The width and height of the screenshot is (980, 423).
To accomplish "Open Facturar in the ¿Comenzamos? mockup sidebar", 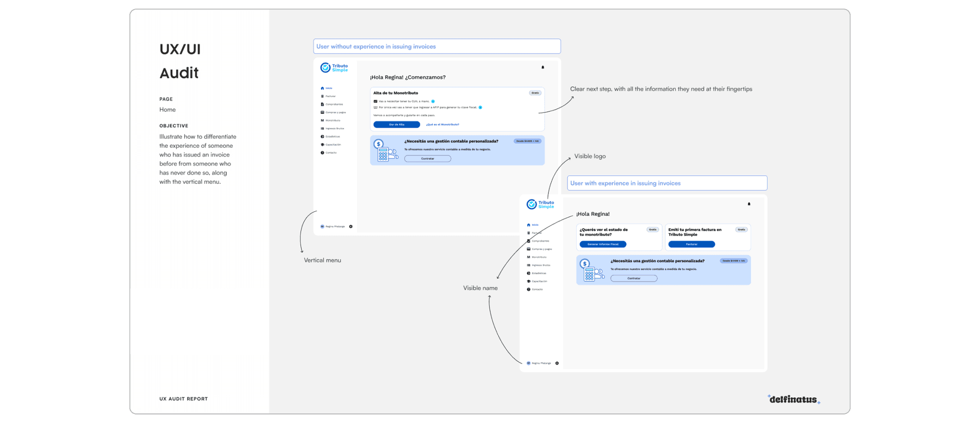I will (328, 96).
